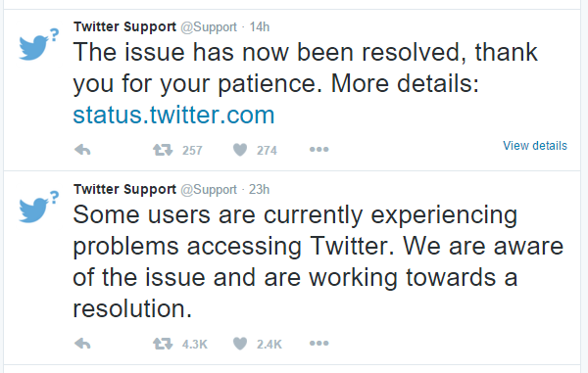Image resolution: width=588 pixels, height=373 pixels.
Task: Open more options on the 23h tweet
Action: pos(319,343)
